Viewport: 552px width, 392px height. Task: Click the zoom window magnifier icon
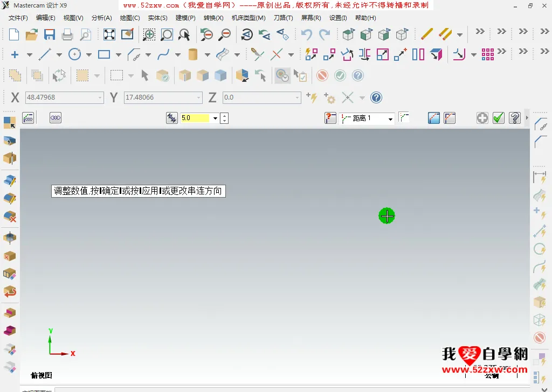149,35
